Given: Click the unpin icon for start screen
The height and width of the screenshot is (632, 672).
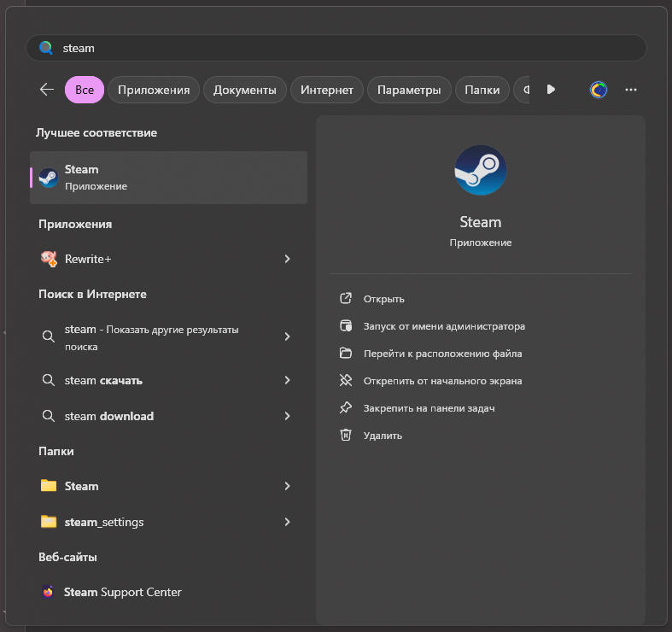Looking at the screenshot, I should (x=346, y=380).
